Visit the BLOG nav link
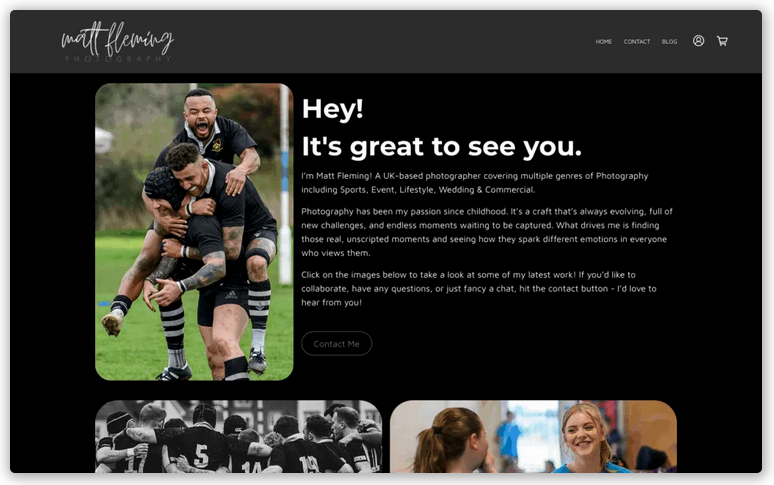Viewport: 774px width, 485px height. pyautogui.click(x=669, y=42)
